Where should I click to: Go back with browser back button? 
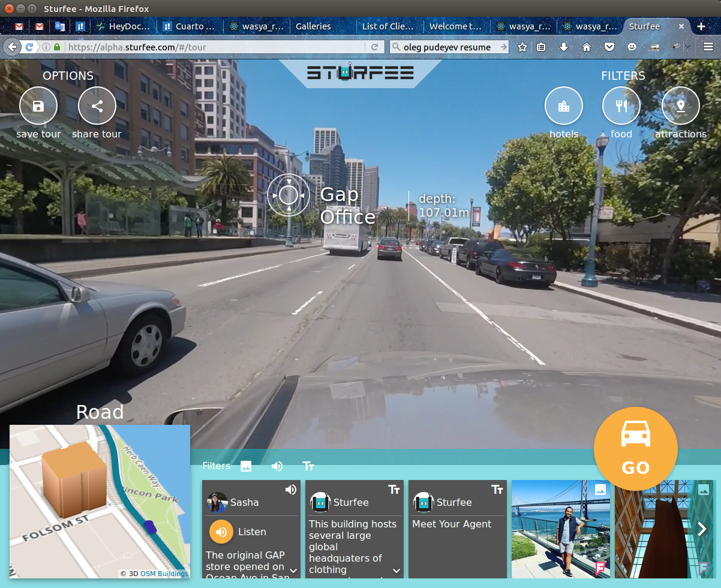pos(11,47)
